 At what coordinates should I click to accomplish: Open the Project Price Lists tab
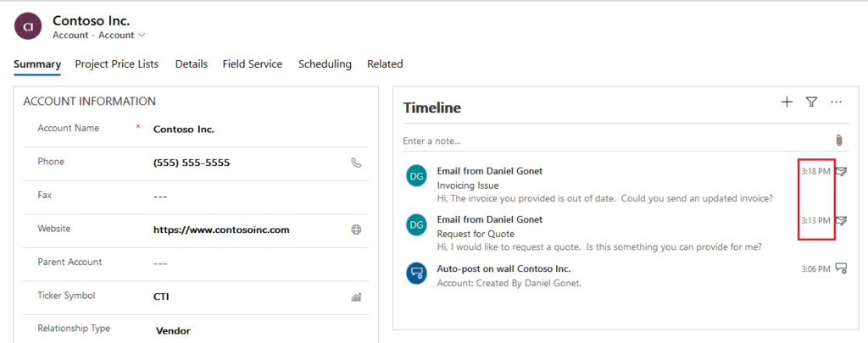(x=117, y=64)
